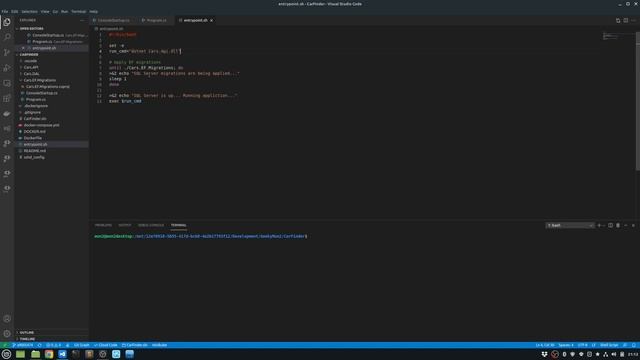Expand the Timeline section

(x=27, y=339)
